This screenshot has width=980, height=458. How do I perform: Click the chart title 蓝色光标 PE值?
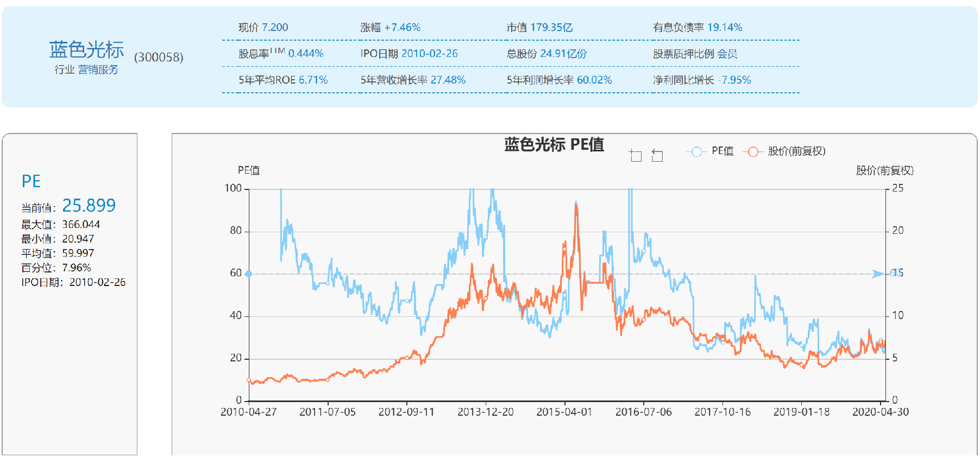554,145
